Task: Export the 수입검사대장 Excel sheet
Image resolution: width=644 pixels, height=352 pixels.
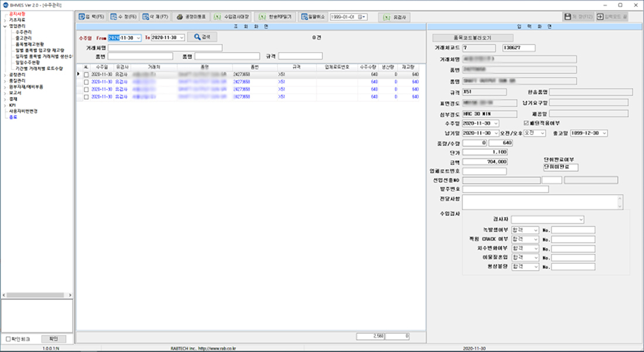Action: [232, 17]
